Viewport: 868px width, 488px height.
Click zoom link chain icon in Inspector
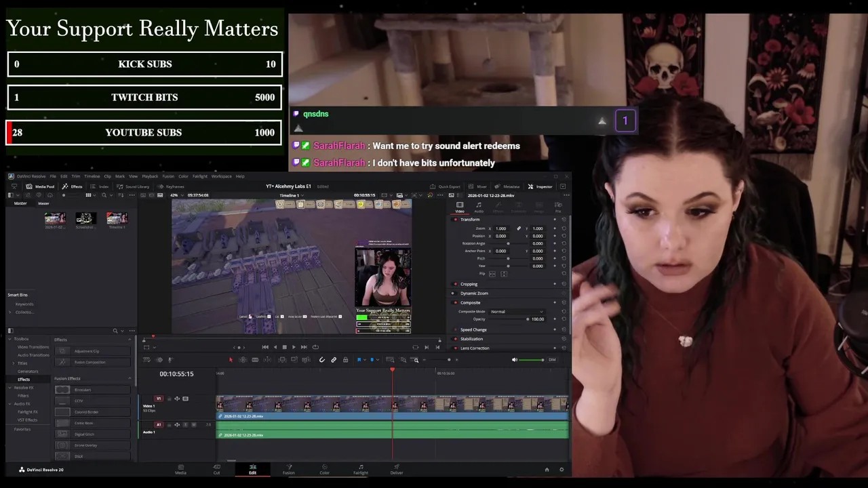click(x=519, y=228)
